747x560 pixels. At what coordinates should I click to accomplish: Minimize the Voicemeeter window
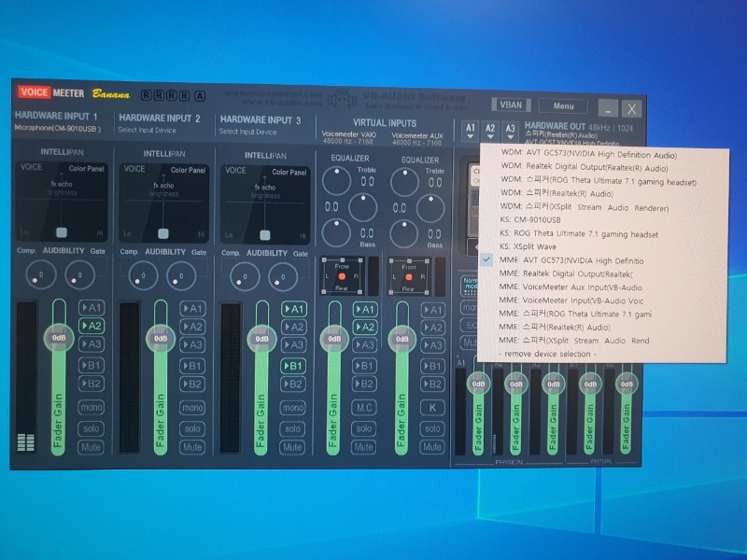[x=608, y=108]
